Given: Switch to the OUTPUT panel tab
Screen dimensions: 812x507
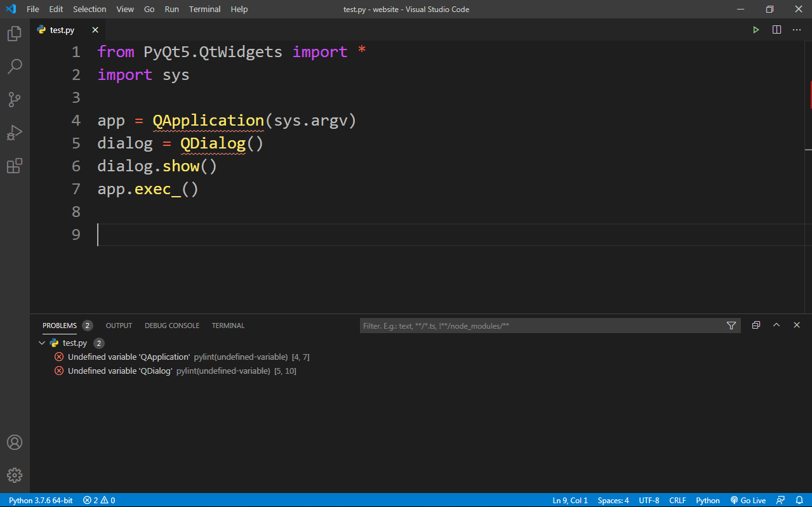Looking at the screenshot, I should [x=119, y=326].
